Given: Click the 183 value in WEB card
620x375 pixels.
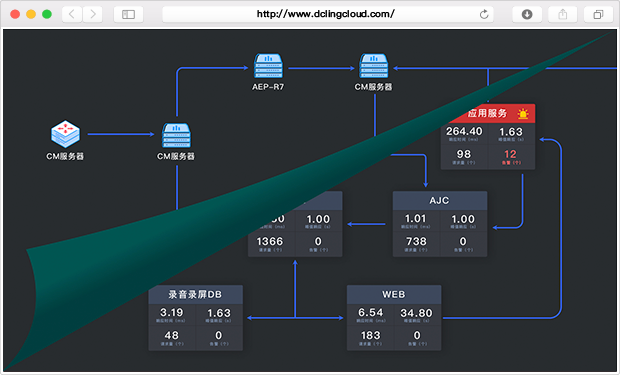Looking at the screenshot, I should [x=370, y=335].
